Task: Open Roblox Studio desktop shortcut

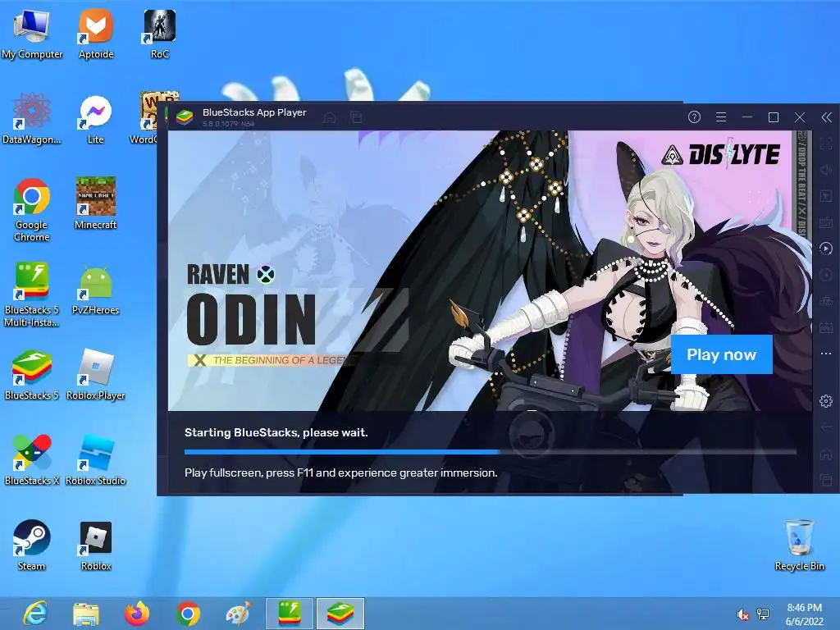Action: 96,459
